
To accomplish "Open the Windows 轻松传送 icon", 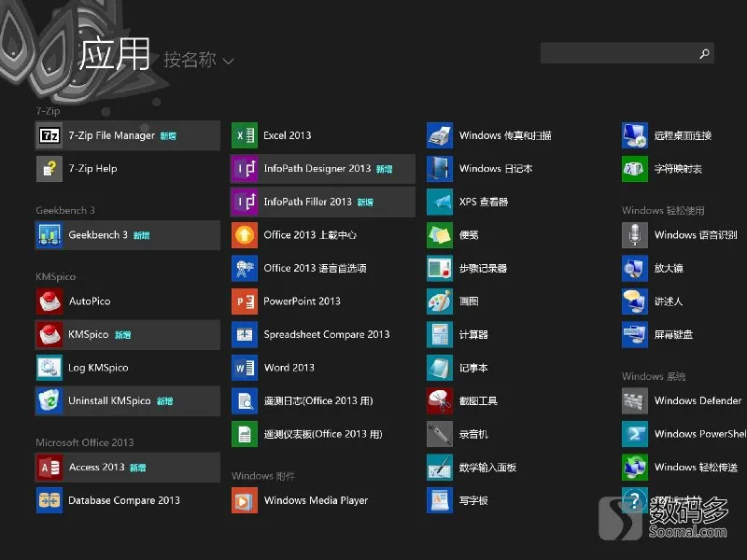I will pos(635,468).
